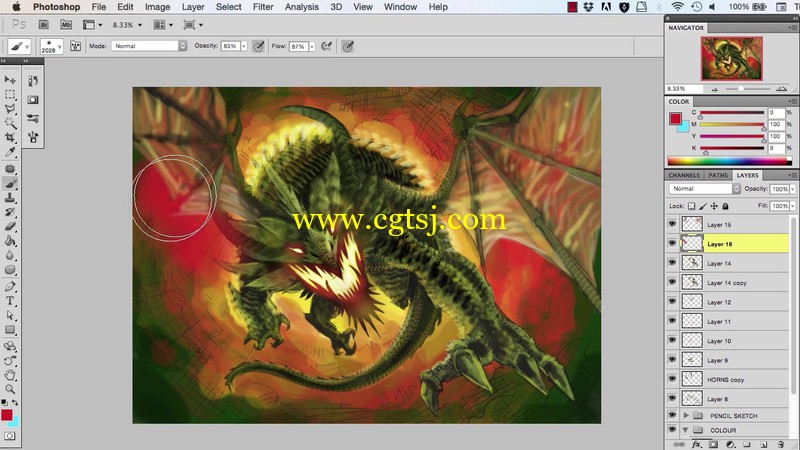Toggle tablet pressure controls opacity

(259, 46)
